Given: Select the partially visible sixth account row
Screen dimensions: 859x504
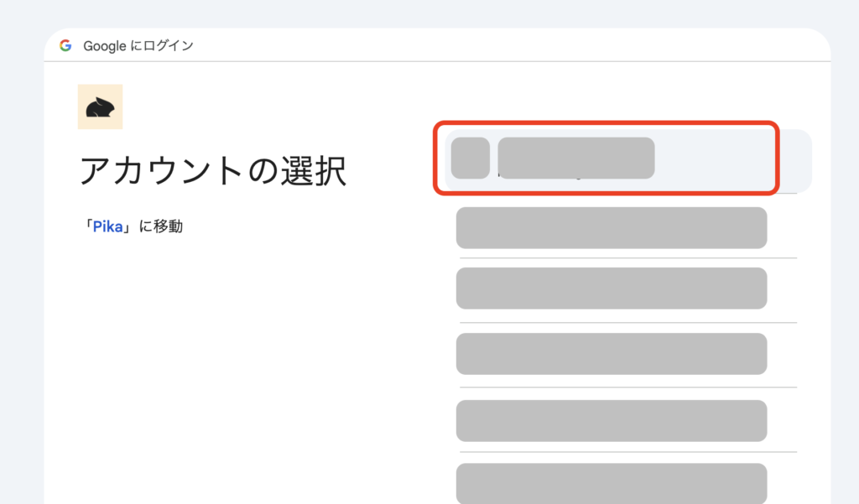Looking at the screenshot, I should click(611, 484).
